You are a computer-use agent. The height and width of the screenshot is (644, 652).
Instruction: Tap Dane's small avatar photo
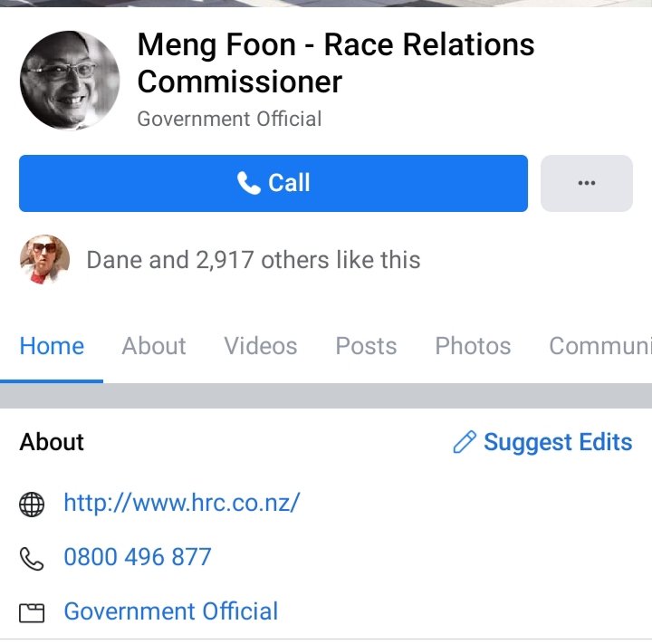(x=44, y=260)
